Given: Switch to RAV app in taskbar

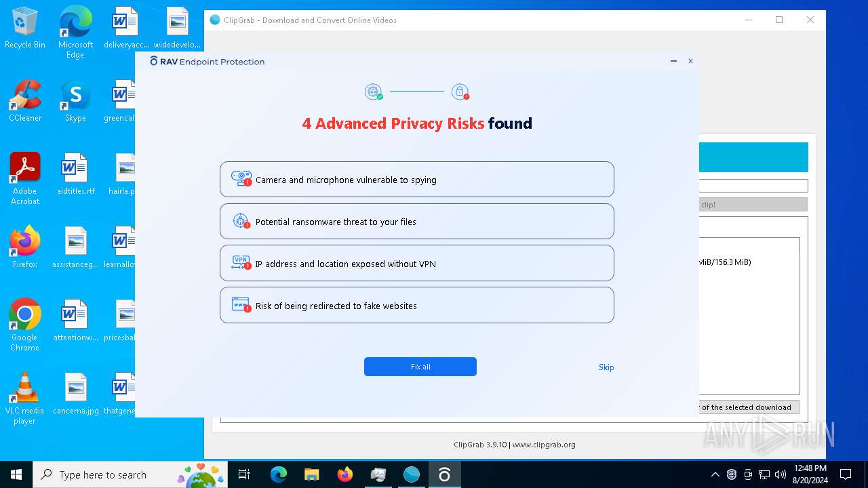Looking at the screenshot, I should point(444,474).
